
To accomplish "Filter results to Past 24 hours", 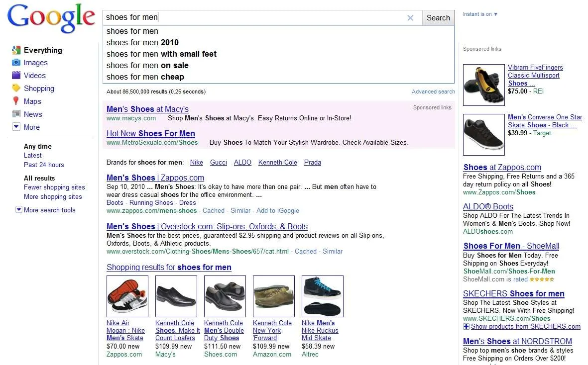I will pos(44,165).
